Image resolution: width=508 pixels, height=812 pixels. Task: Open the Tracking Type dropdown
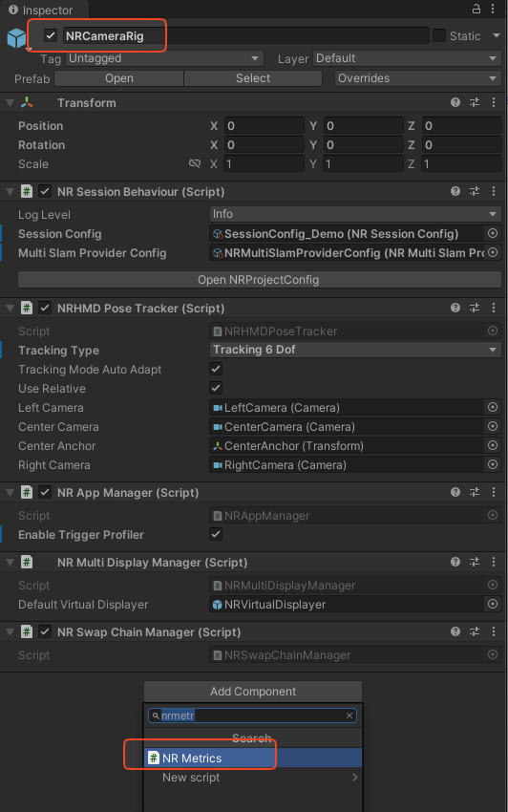tap(355, 350)
